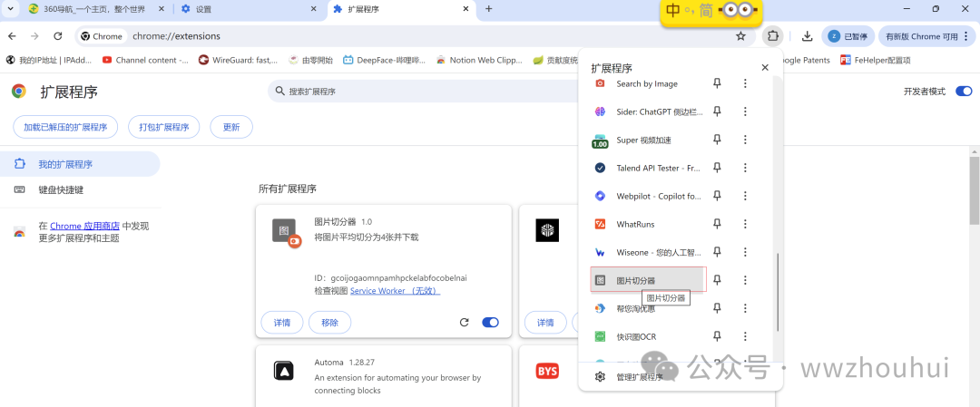Pin the Sider: ChatGPT extension
The width and height of the screenshot is (980, 407).
click(x=718, y=111)
